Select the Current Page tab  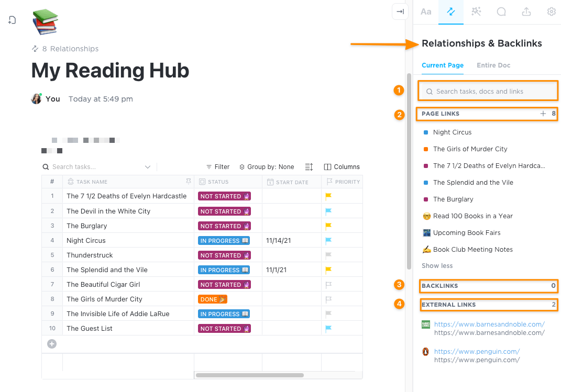coord(443,65)
